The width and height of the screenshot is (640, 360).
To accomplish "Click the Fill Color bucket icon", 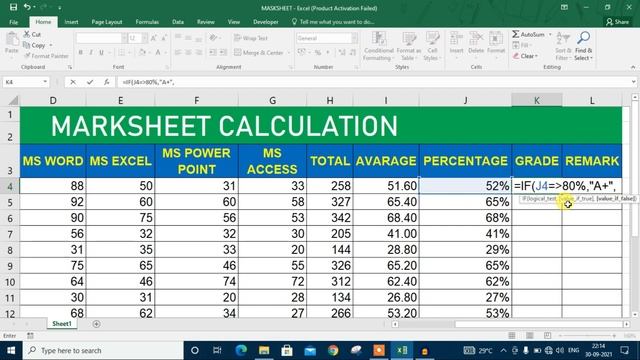I will pyautogui.click(x=142, y=53).
